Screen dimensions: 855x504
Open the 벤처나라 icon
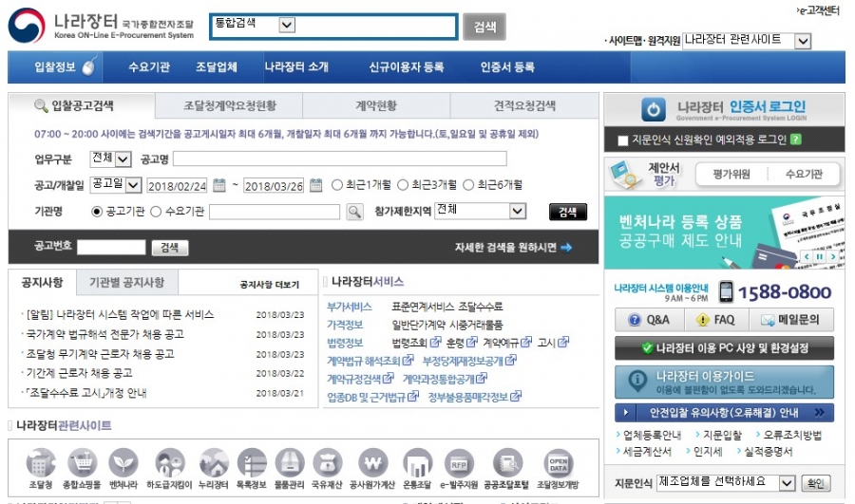tap(123, 463)
